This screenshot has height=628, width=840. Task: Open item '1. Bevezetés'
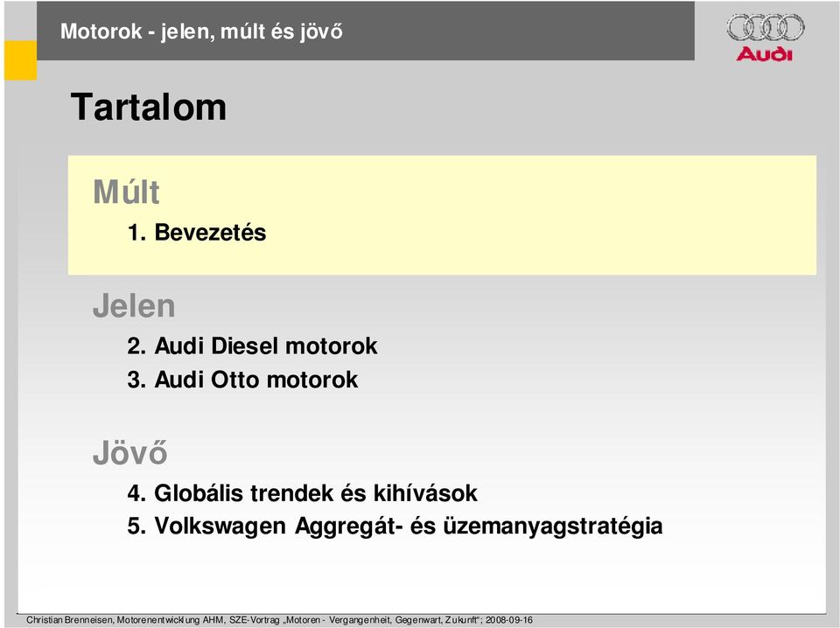(x=197, y=233)
